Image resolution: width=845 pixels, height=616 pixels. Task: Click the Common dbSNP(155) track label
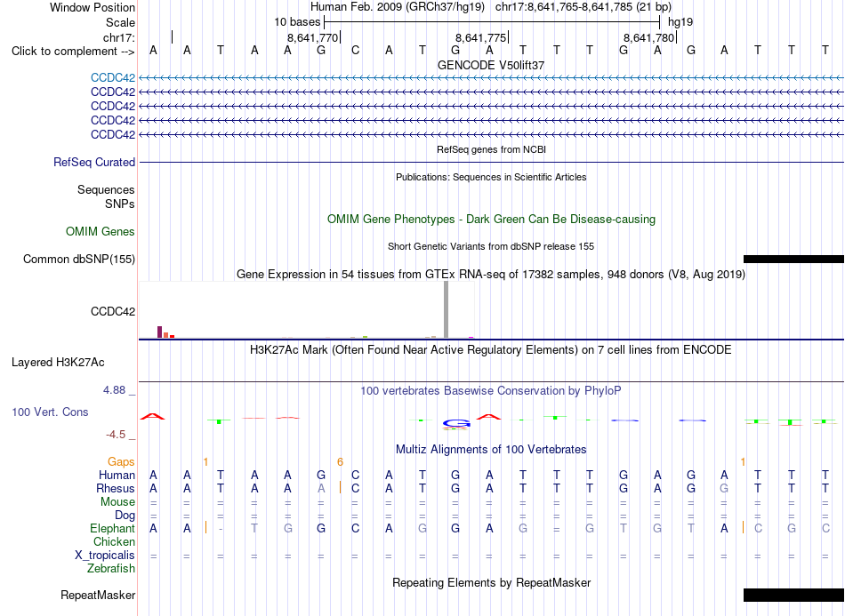[x=79, y=259]
